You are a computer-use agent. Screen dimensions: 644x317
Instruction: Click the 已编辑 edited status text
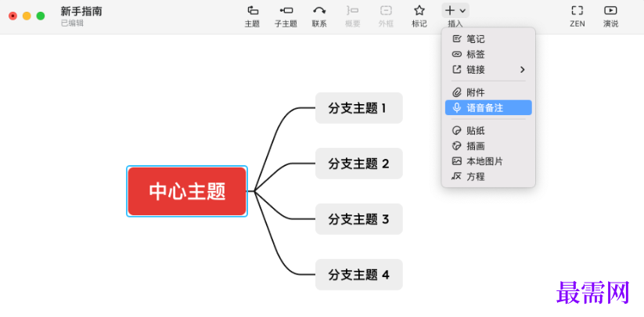(x=72, y=23)
